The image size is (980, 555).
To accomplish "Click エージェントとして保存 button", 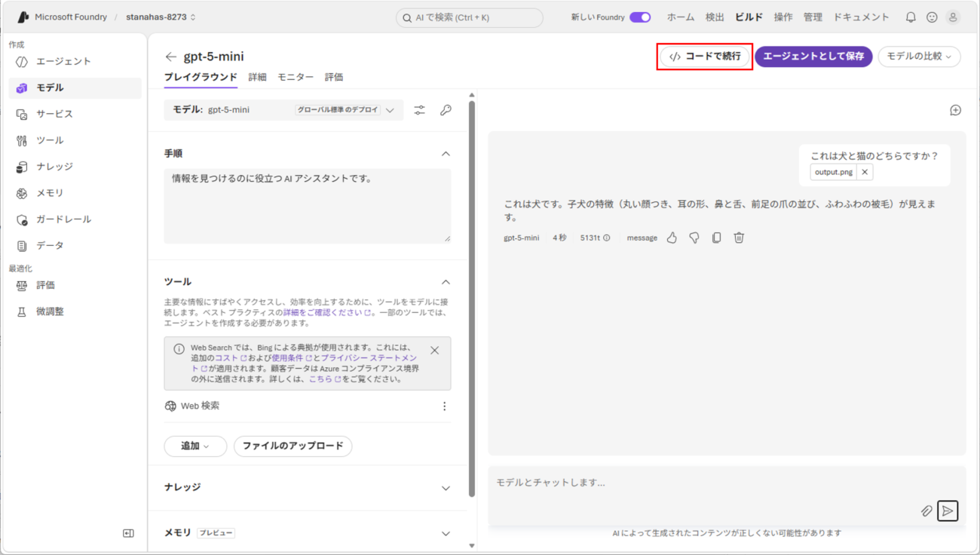I will (x=813, y=57).
